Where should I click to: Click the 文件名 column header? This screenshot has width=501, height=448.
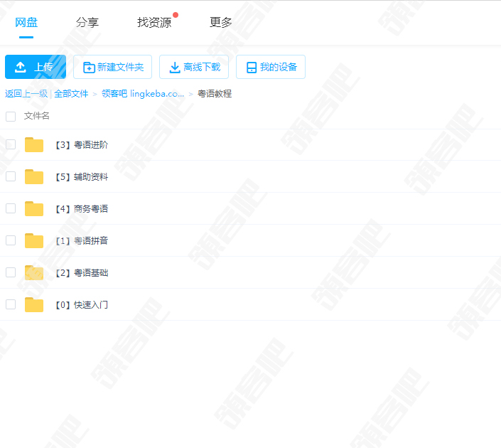click(37, 116)
